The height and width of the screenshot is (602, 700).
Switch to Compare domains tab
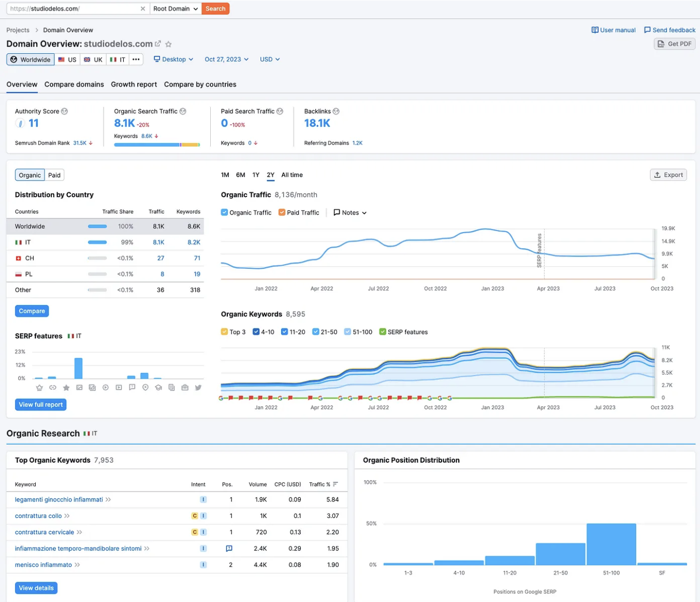click(x=74, y=84)
